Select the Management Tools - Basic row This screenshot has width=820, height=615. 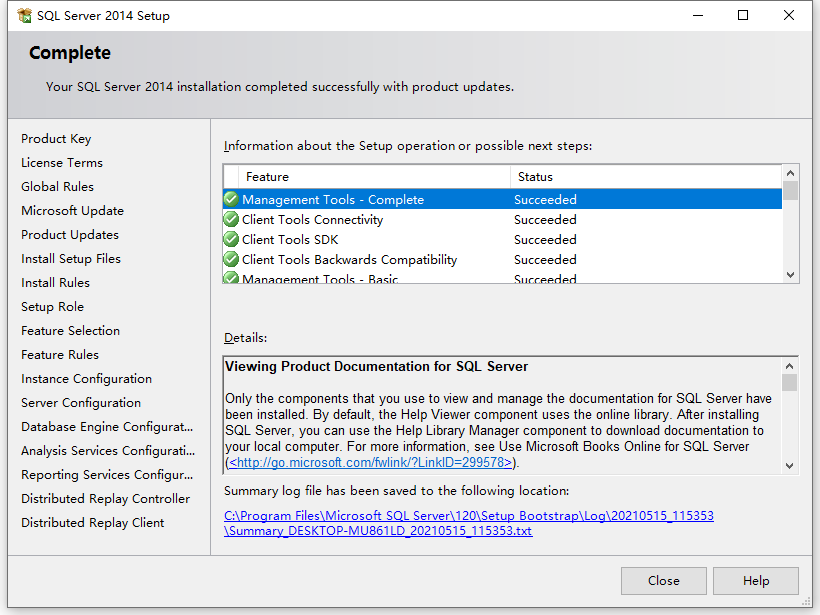tap(503, 277)
